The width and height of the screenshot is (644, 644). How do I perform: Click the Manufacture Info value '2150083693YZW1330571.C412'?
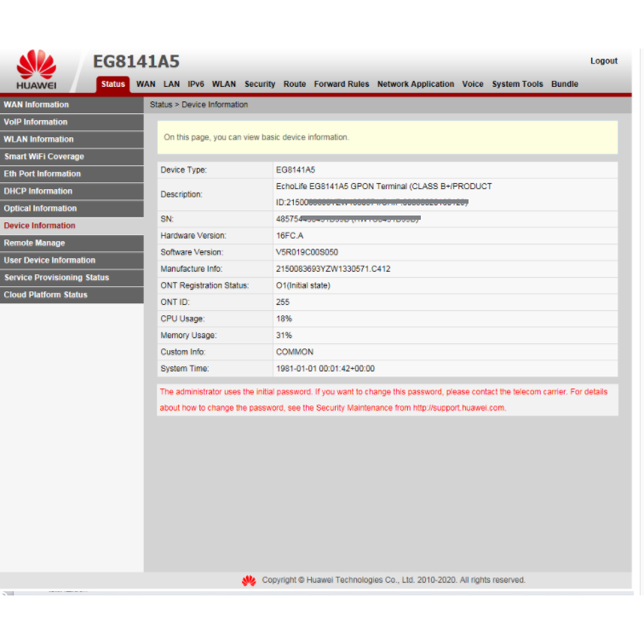click(333, 269)
